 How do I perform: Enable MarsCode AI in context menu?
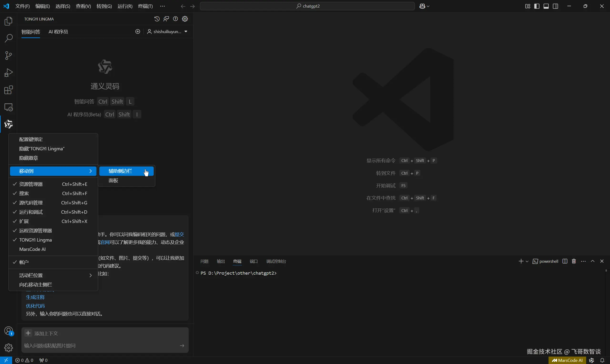pyautogui.click(x=32, y=249)
